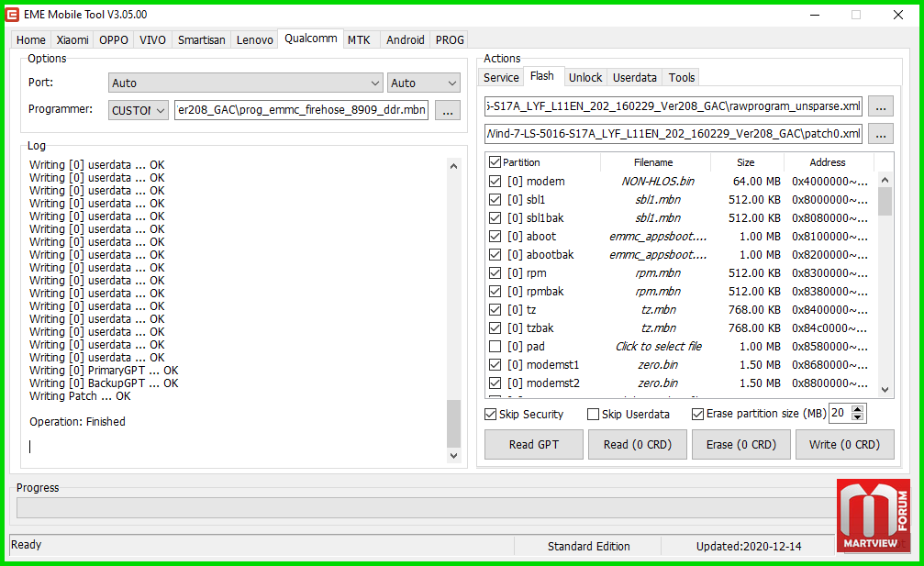Image resolution: width=924 pixels, height=566 pixels.
Task: Click the 'Updated:2020-12-14' status entry
Action: pos(749,547)
